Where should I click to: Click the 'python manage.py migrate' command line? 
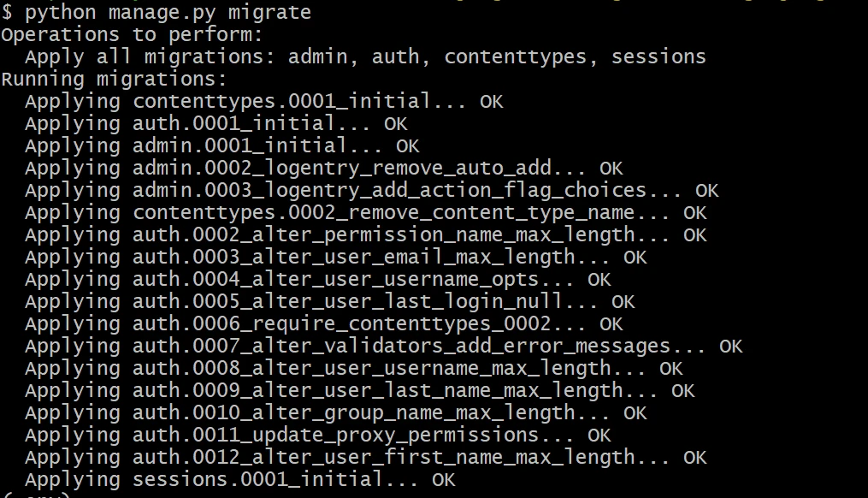pyautogui.click(x=156, y=13)
